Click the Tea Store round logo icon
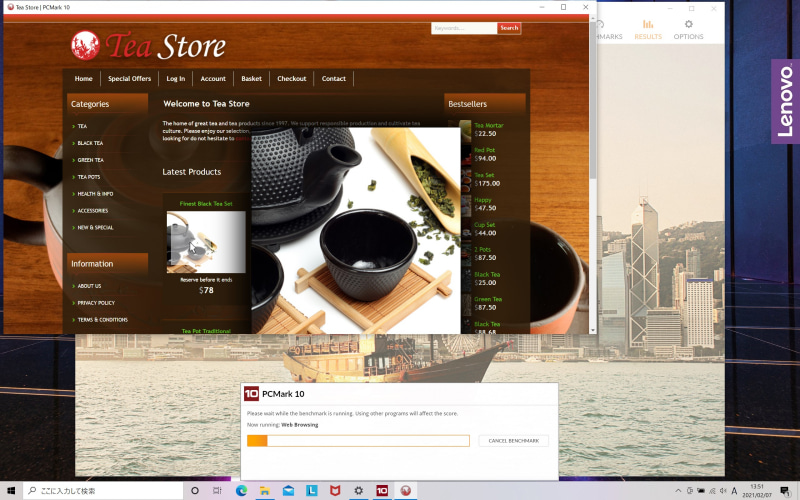 point(85,45)
